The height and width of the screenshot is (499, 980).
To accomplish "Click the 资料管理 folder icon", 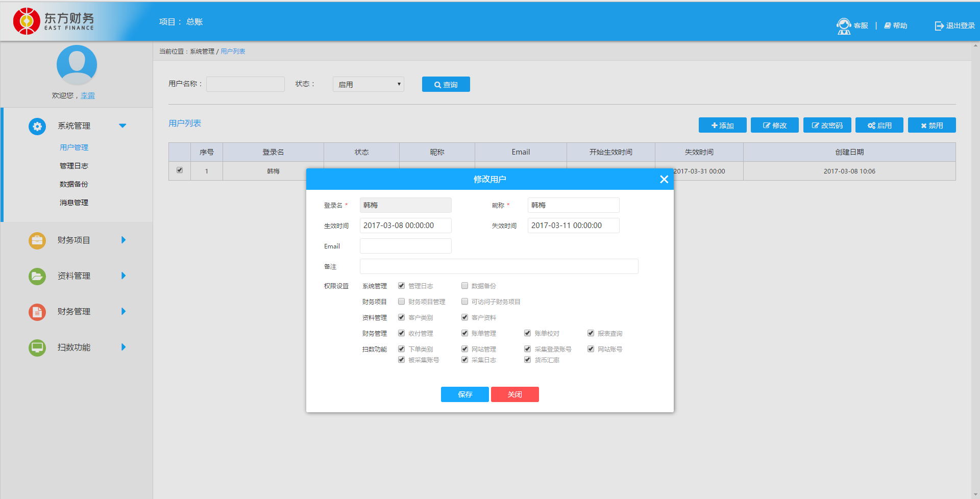I will [x=37, y=276].
